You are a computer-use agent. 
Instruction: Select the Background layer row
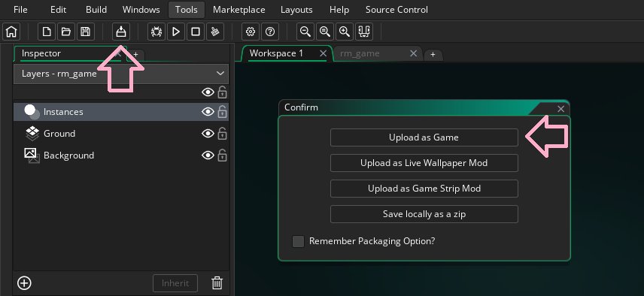tap(121, 156)
